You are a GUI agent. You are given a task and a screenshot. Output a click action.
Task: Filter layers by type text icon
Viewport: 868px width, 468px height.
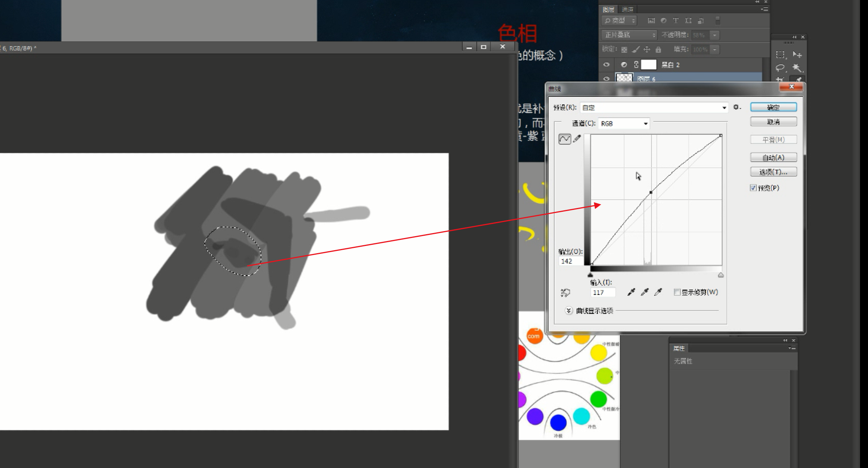coord(675,20)
